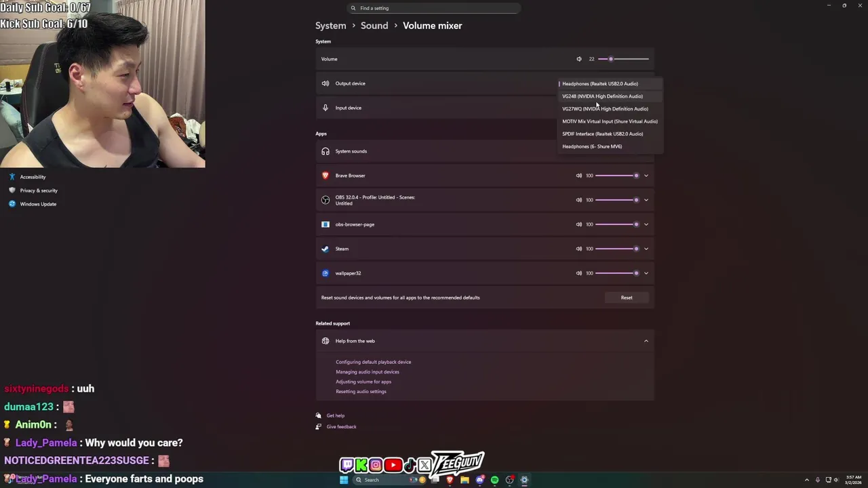Select VG248 (NVIDIA High Definition Audio) output
Image resolution: width=868 pixels, height=488 pixels.
click(x=610, y=96)
